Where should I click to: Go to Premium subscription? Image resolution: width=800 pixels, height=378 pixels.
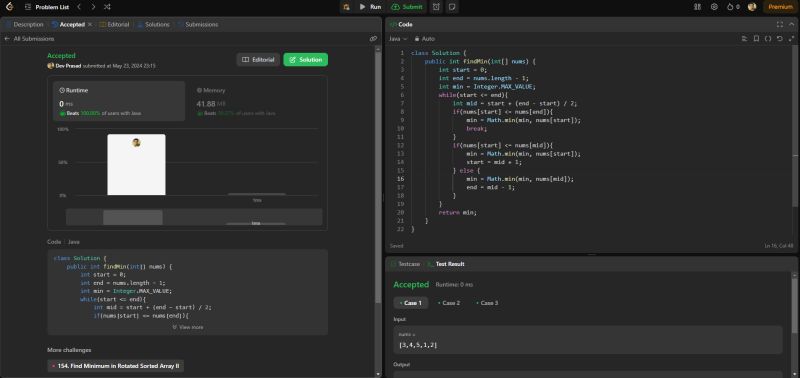[x=780, y=7]
